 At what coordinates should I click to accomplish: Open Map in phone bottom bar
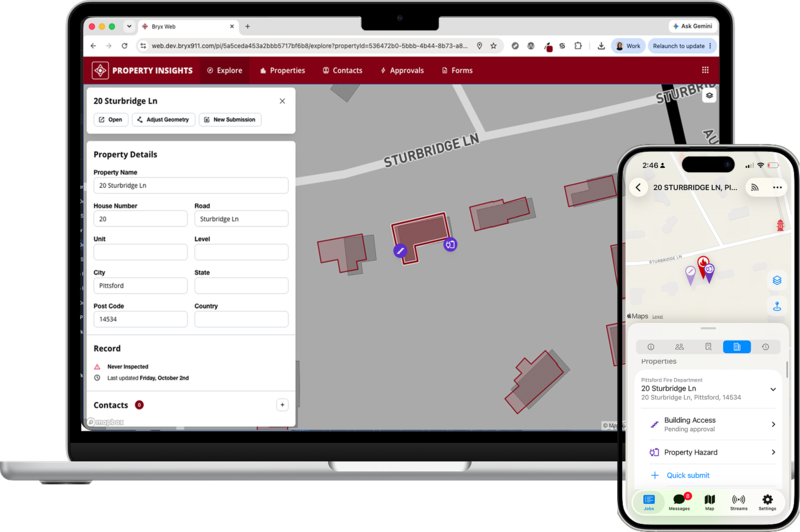(x=709, y=502)
